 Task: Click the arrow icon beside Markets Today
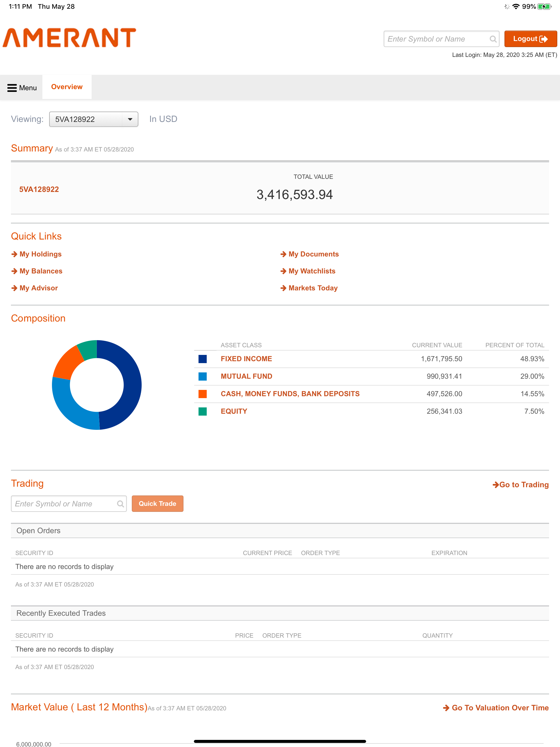pos(283,288)
